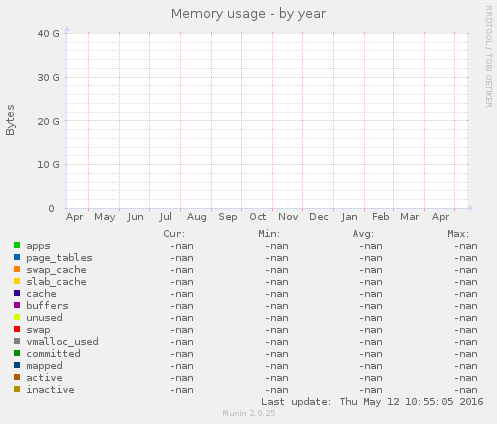Click the Oct label on the x-axis

click(x=258, y=217)
